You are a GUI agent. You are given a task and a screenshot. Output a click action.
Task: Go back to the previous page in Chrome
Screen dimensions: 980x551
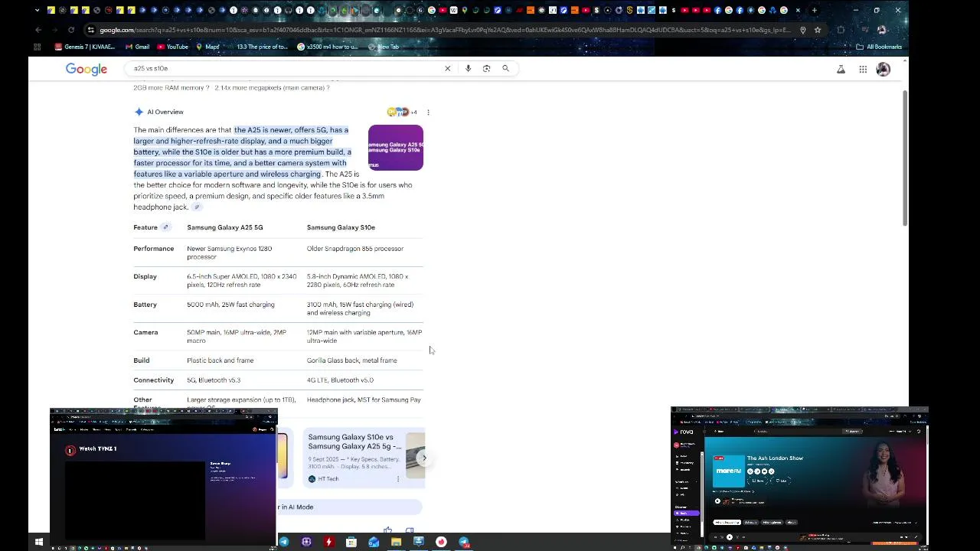click(x=38, y=30)
